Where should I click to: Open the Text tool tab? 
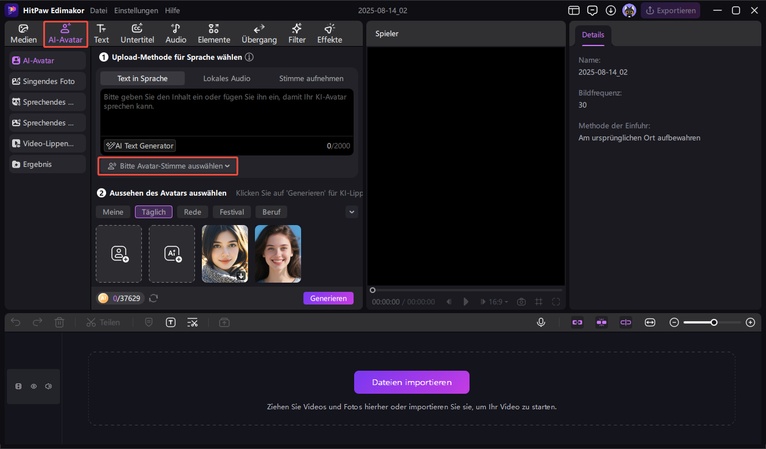(x=101, y=34)
